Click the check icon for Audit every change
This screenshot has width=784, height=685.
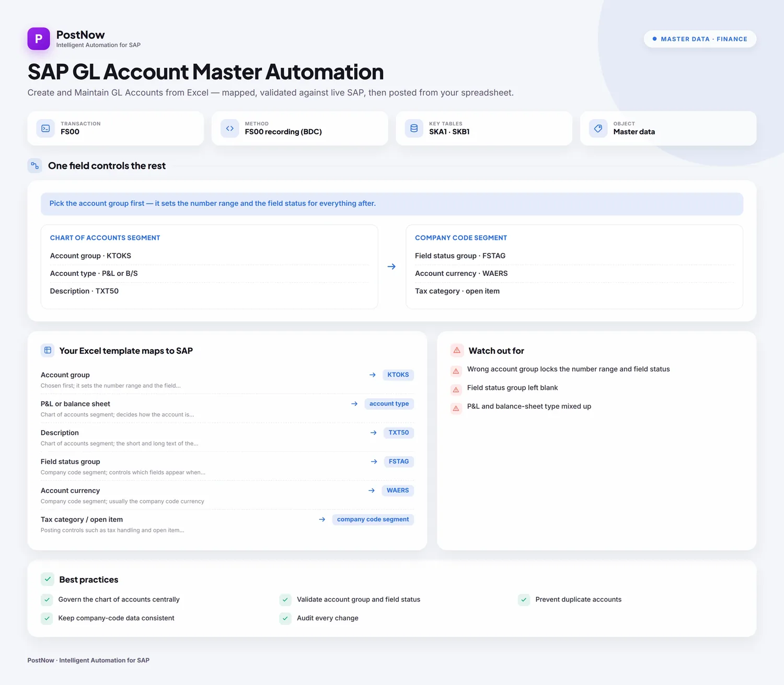click(285, 618)
